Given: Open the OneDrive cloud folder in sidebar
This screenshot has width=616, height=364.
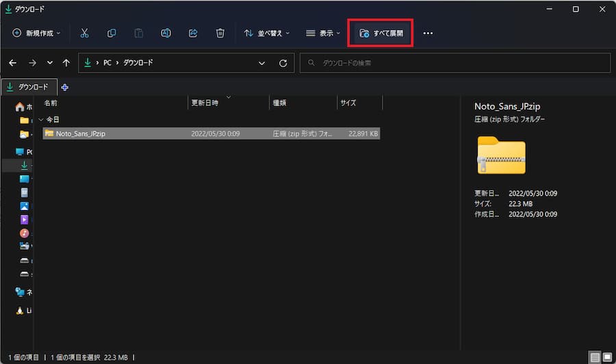Looking at the screenshot, I should click(25, 134).
